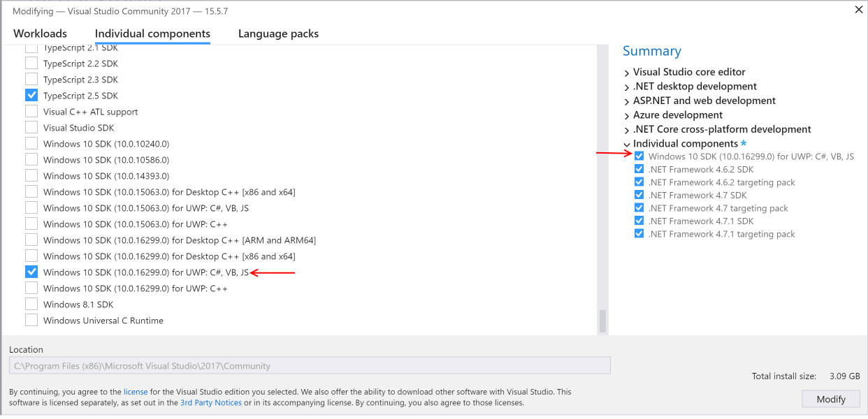
Task: Open the Language packs tab
Action: (x=278, y=34)
